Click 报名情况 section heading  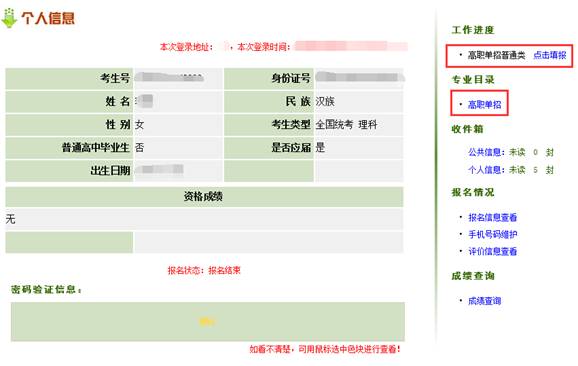tap(473, 192)
